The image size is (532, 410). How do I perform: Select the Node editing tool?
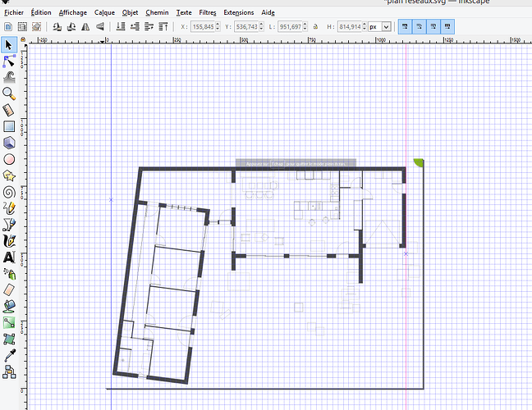point(9,60)
